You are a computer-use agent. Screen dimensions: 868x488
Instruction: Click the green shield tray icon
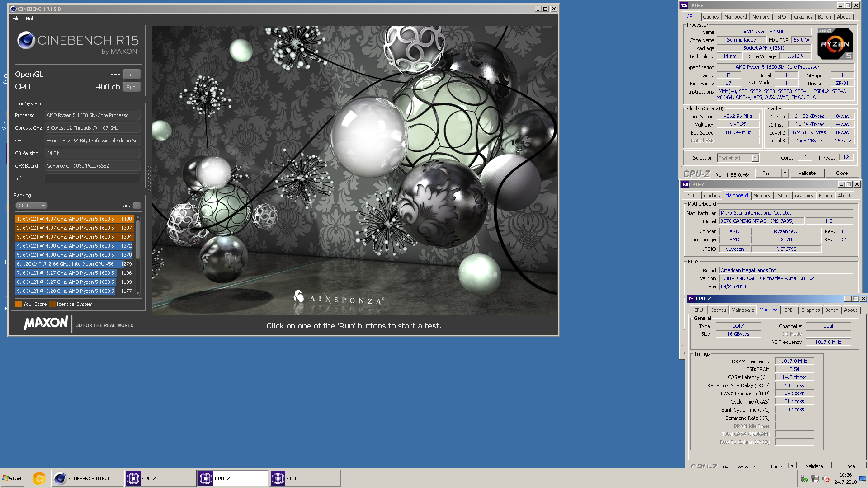click(x=804, y=479)
